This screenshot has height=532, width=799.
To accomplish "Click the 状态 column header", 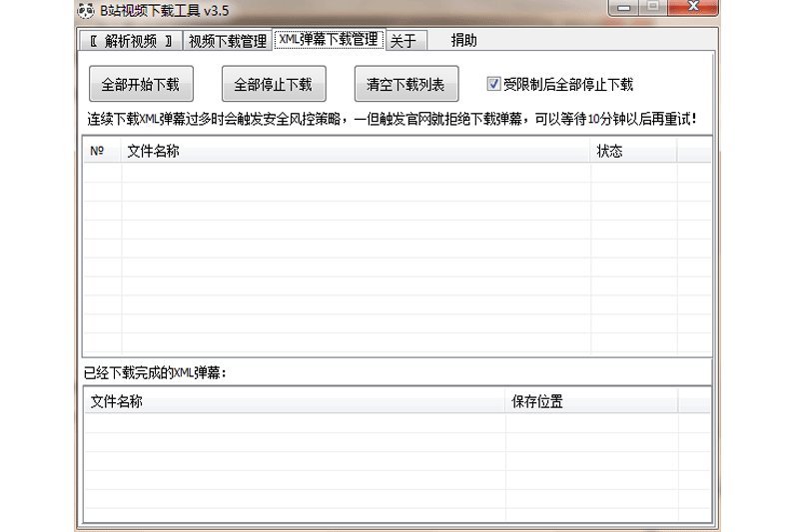I will pyautogui.click(x=633, y=151).
